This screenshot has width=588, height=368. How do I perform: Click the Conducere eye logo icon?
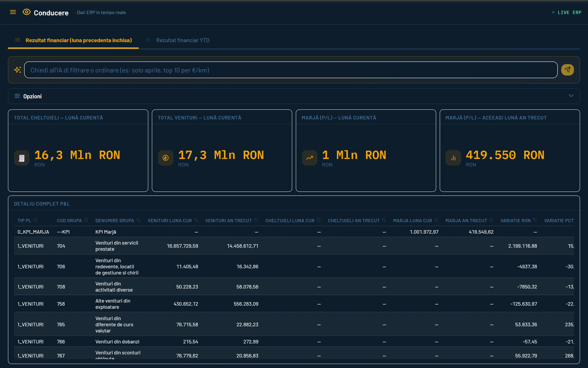pos(27,12)
